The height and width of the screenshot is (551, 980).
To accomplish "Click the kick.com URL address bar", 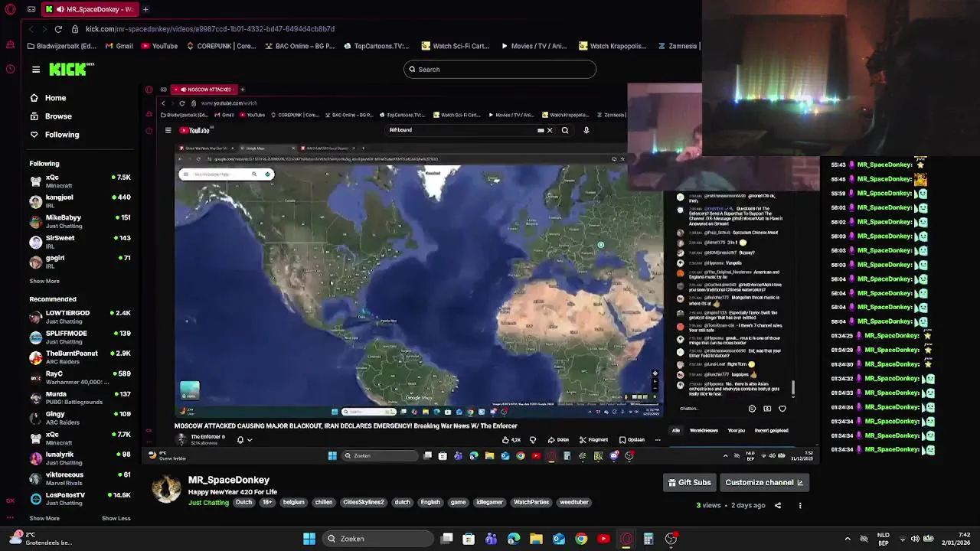I will pos(210,29).
